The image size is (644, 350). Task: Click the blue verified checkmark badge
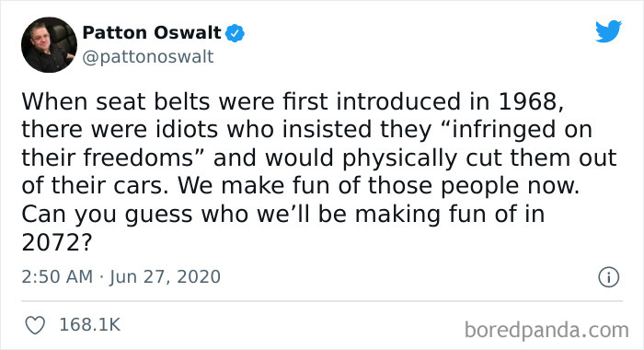point(235,33)
